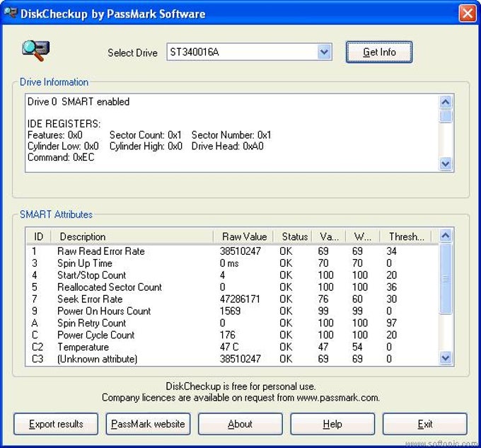Viewport: 481px width, 448px height.
Task: Click the Get Info button
Action: click(x=379, y=52)
